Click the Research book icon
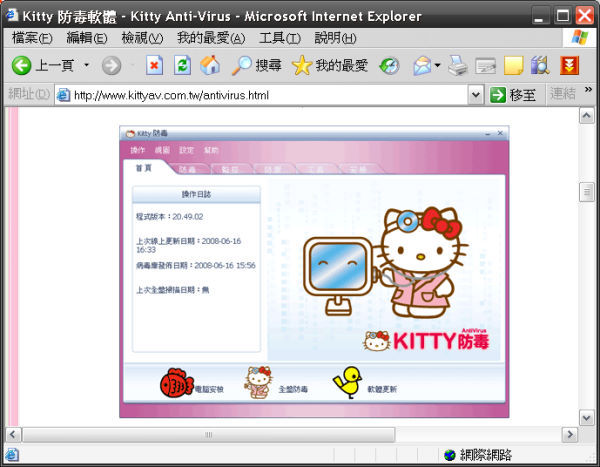 pos(540,65)
